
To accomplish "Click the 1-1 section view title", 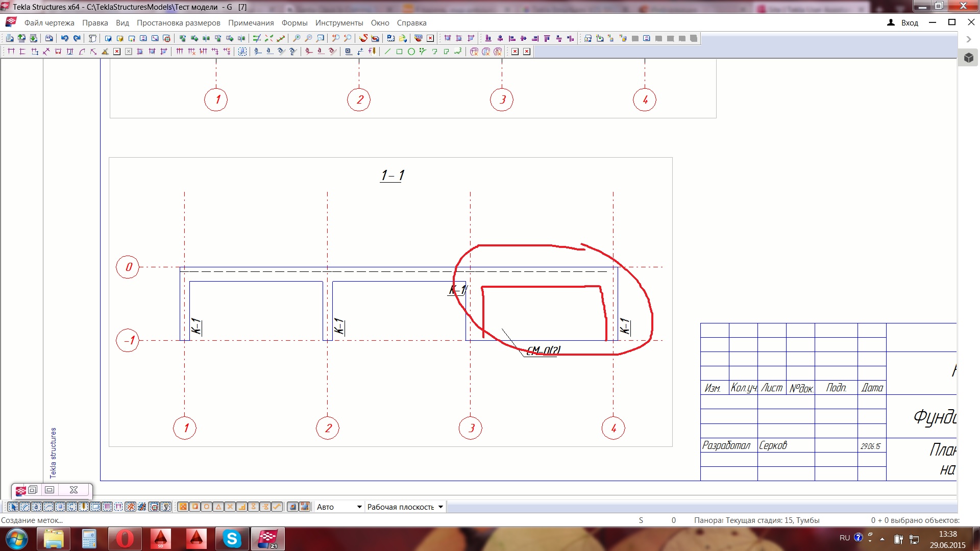I will 392,176.
